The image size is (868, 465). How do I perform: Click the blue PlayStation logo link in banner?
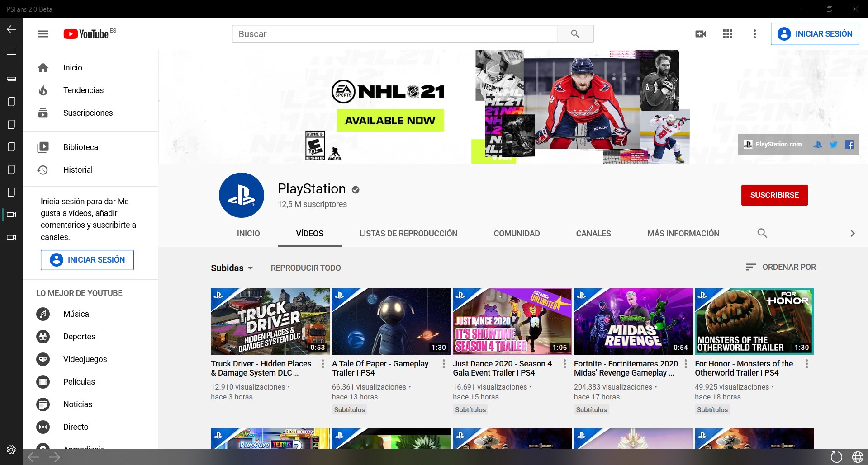[818, 145]
